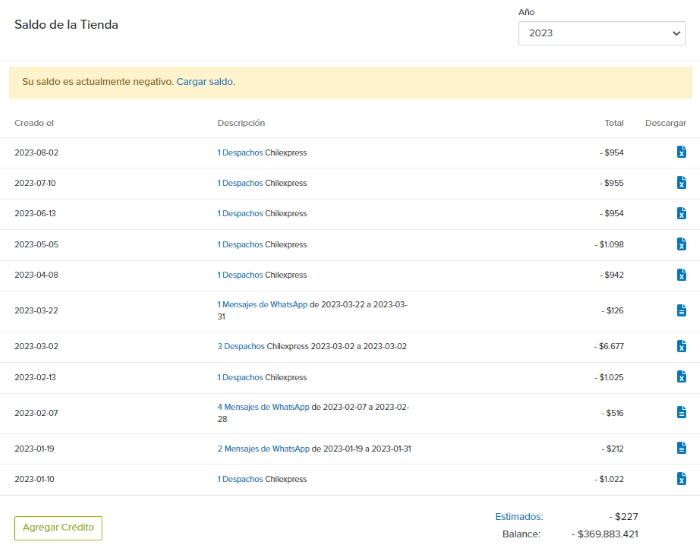Image resolution: width=700 pixels, height=558 pixels.
Task: Open '3 Despachos' link from 2023-03-02
Action: pyautogui.click(x=240, y=346)
